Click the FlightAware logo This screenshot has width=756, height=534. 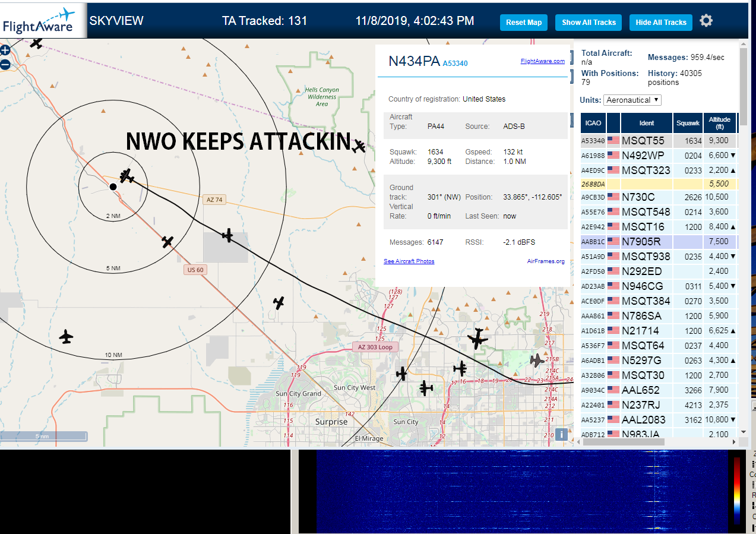(x=44, y=21)
